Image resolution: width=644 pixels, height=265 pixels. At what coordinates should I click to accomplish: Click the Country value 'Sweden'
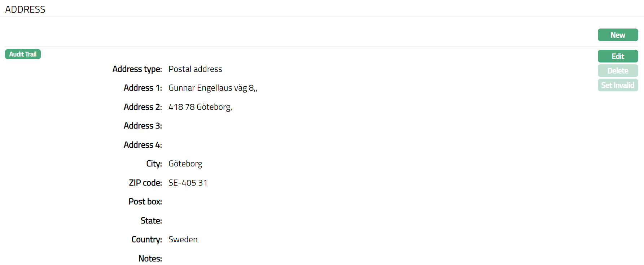click(183, 239)
